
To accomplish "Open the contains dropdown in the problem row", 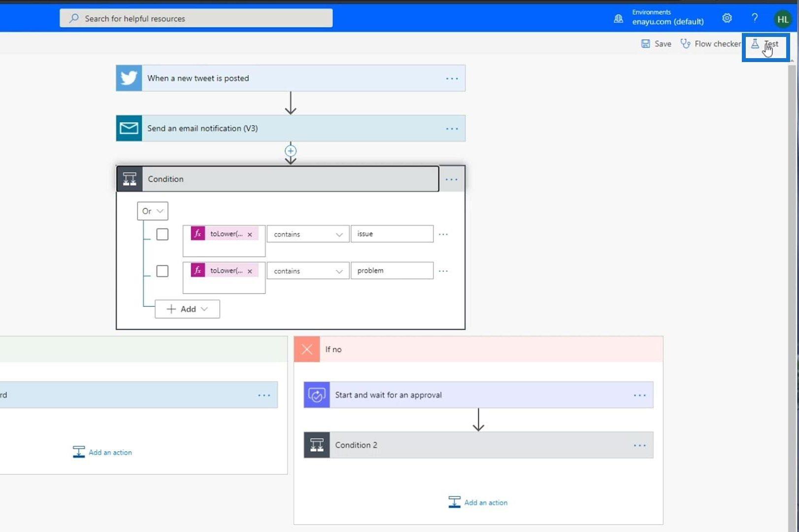I will click(x=308, y=271).
